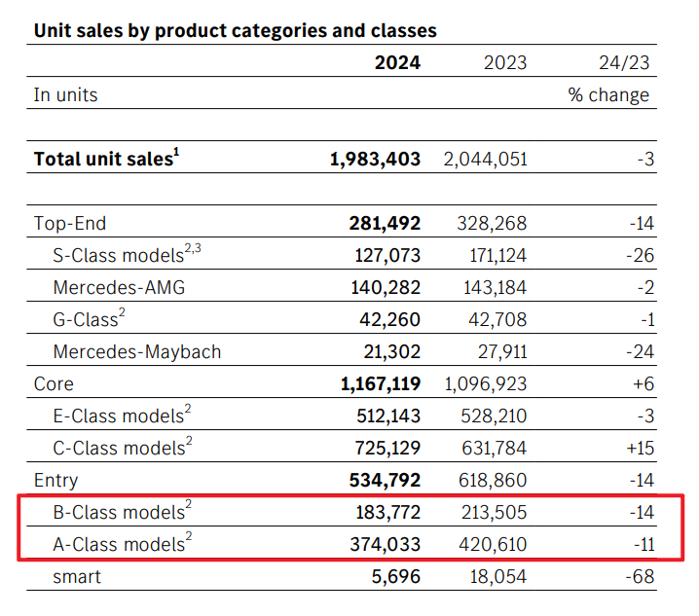Select the Entry 2024 value 534,792
This screenshot has height=616, width=699.
point(385,480)
